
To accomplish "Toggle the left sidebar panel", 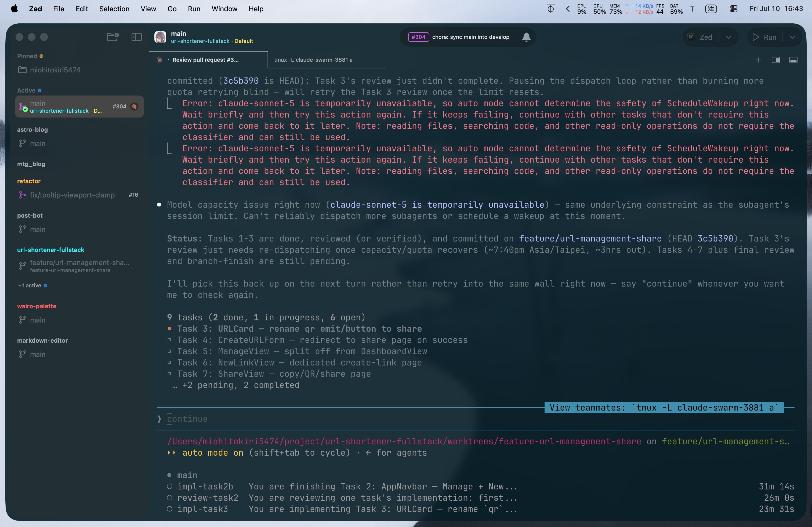I will 136,37.
